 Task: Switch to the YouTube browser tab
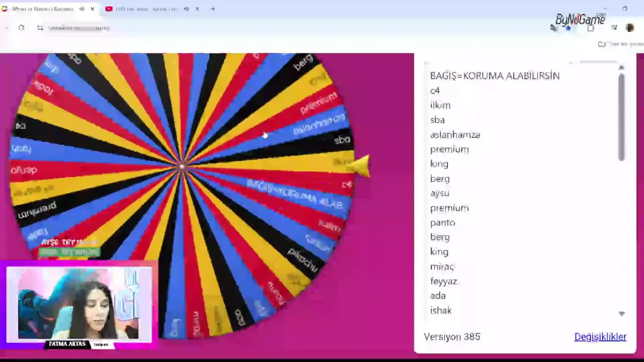(x=146, y=9)
